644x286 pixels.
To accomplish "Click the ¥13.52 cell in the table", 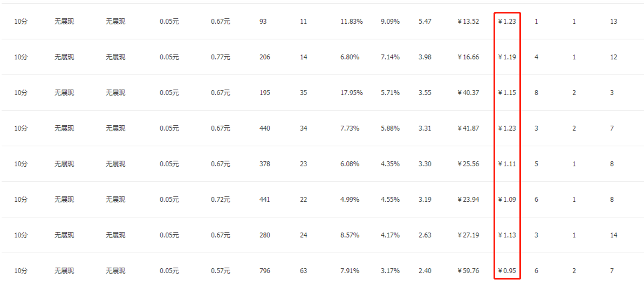I will (468, 22).
